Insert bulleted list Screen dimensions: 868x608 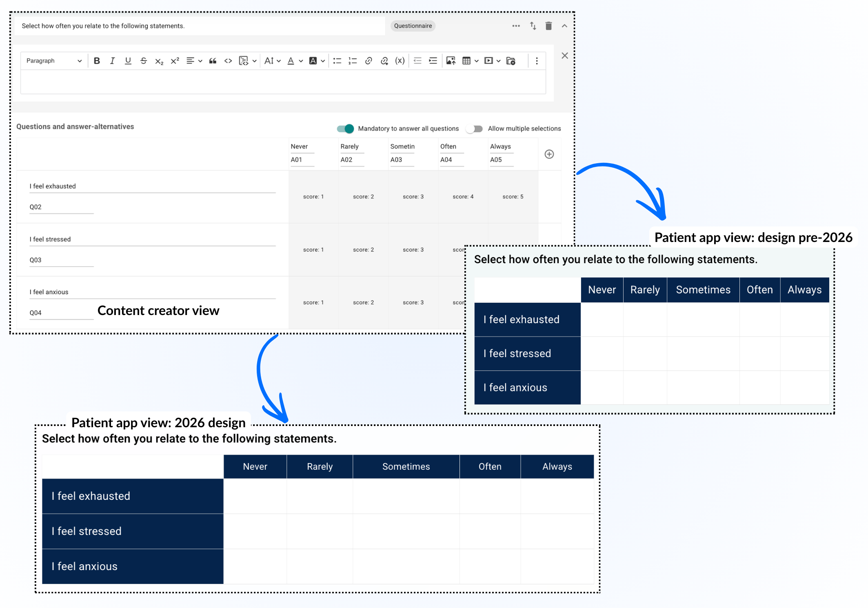(337, 61)
